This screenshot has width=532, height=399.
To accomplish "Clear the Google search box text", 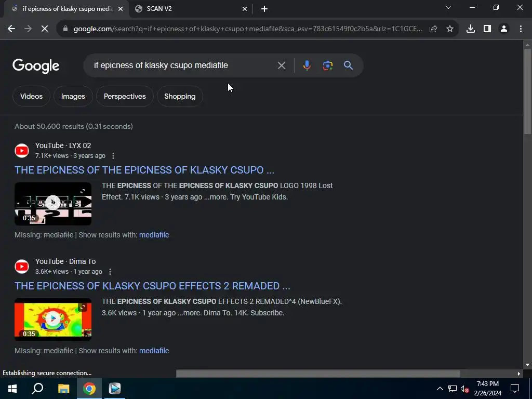I will tap(282, 65).
